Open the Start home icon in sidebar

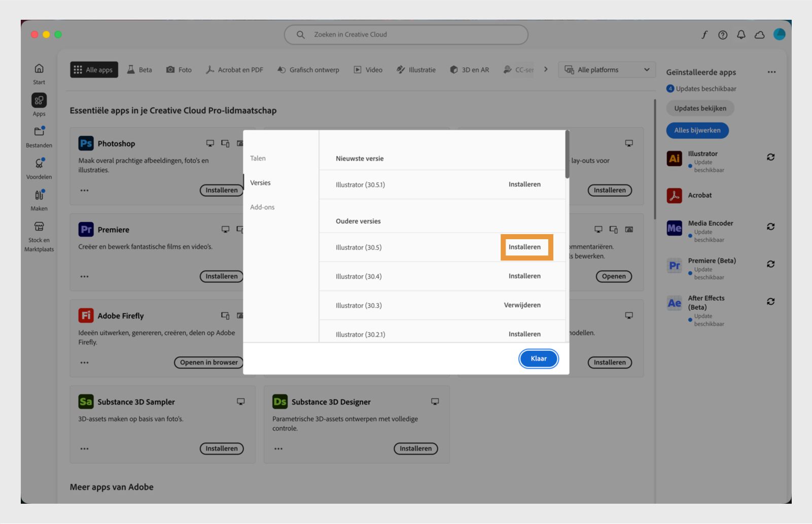tap(39, 68)
